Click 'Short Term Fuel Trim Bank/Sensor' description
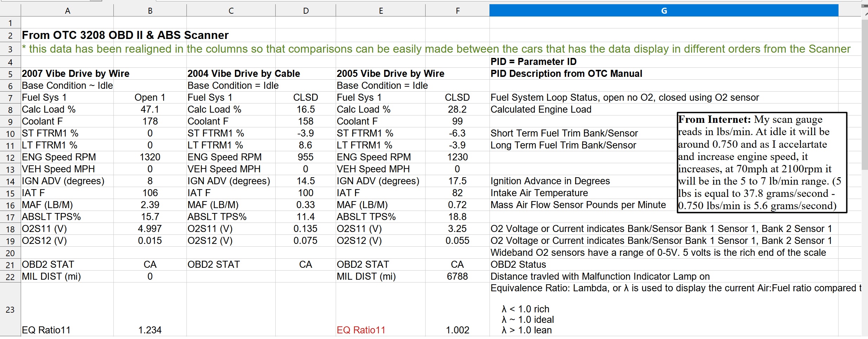 click(x=564, y=133)
